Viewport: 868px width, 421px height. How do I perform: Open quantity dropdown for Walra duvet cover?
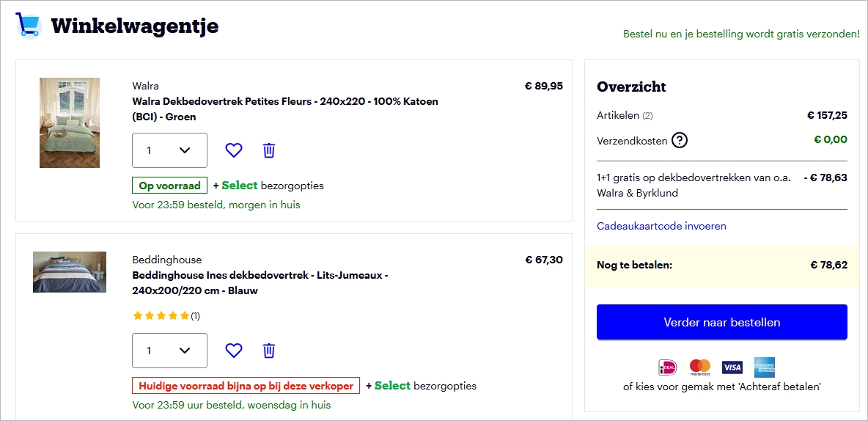(x=169, y=150)
